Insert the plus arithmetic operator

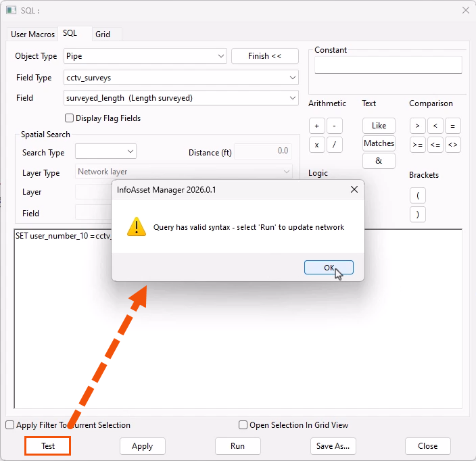(x=317, y=126)
